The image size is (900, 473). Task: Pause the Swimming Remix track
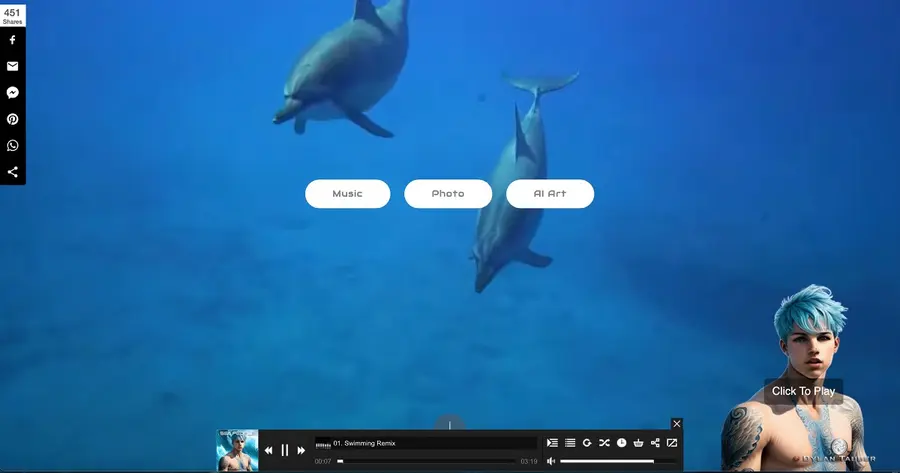[285, 451]
